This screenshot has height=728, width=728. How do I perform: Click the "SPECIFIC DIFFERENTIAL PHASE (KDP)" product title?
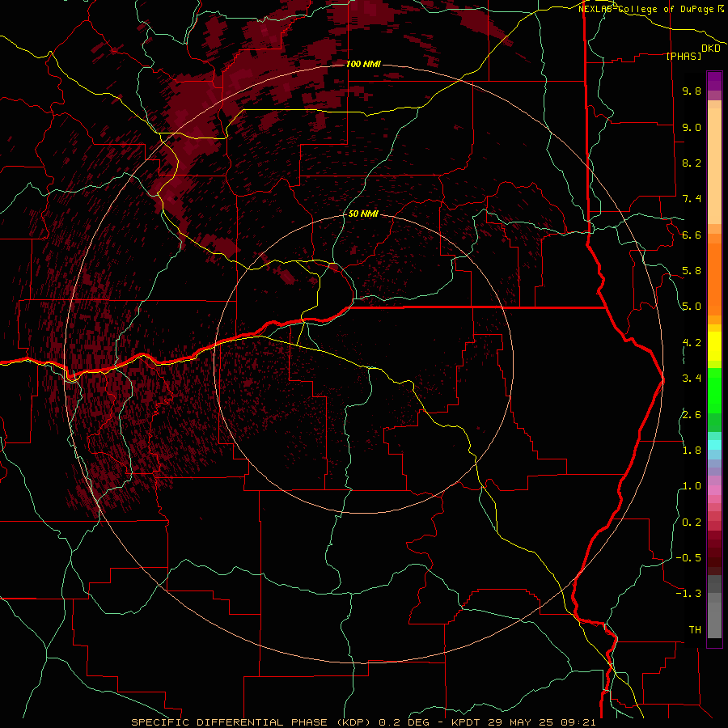pyautogui.click(x=253, y=722)
